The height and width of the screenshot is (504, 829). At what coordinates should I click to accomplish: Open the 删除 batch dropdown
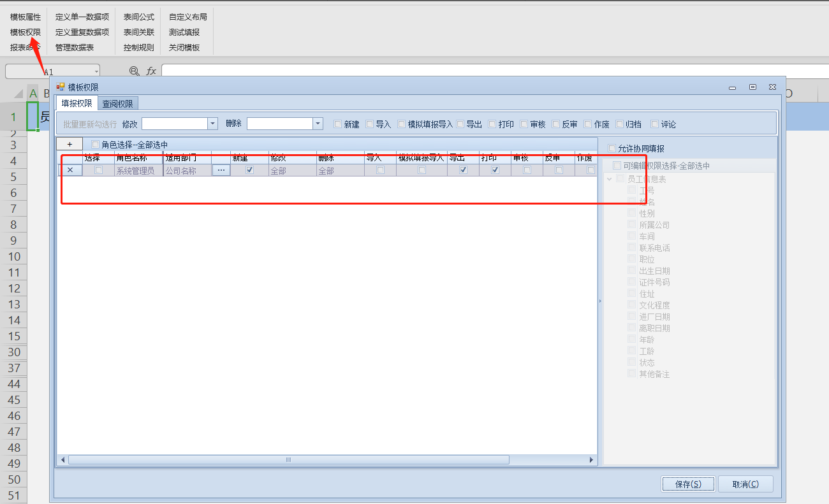point(318,124)
